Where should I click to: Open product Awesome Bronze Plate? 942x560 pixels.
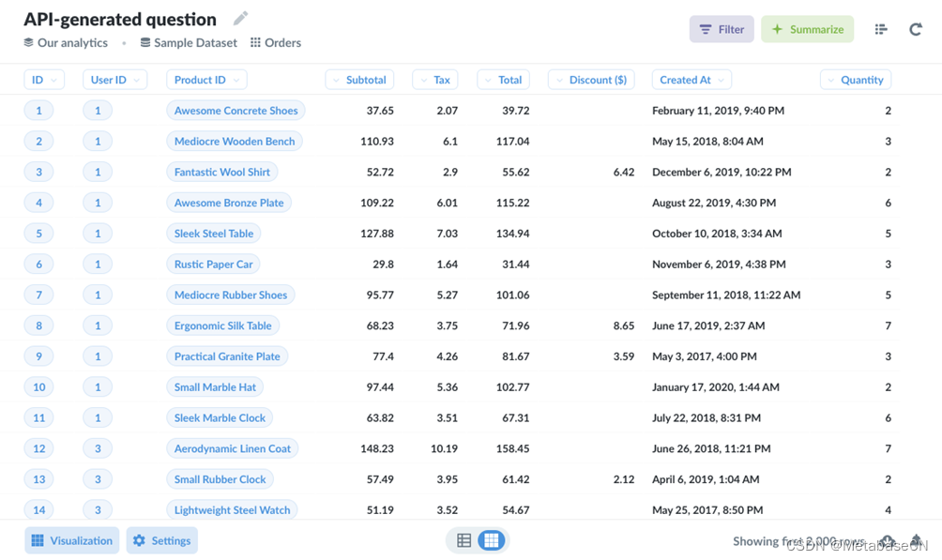229,203
